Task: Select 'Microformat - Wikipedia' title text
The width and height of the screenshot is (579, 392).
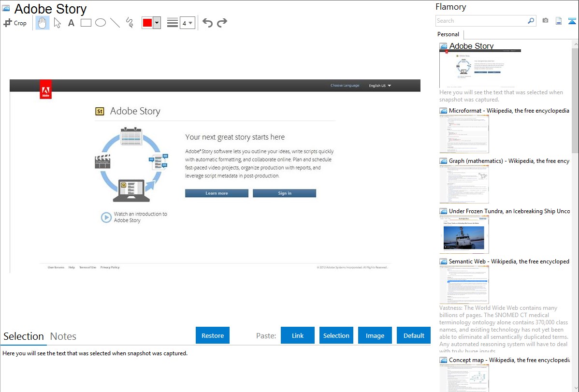Action: 509,111
